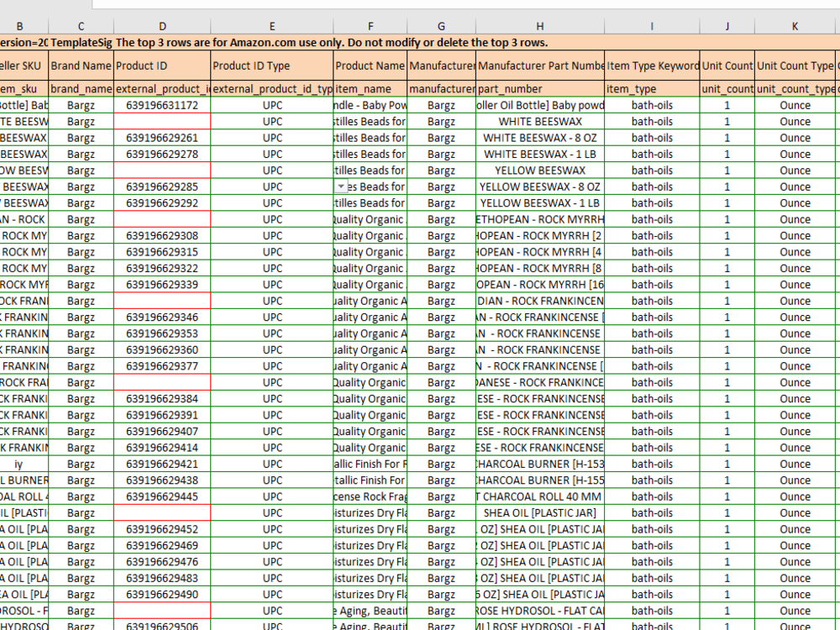Viewport: 840px width, 630px height.
Task: Select the 'part_number' field cell
Action: pyautogui.click(x=540, y=89)
